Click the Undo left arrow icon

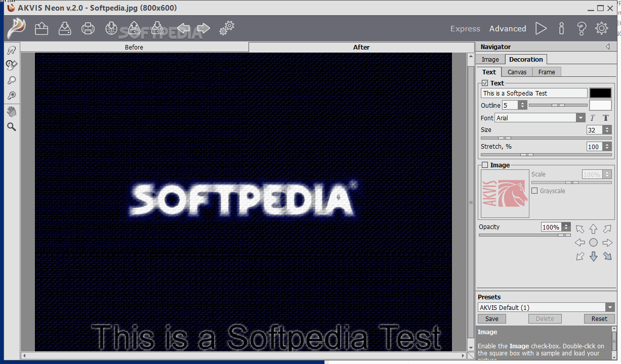pyautogui.click(x=183, y=28)
